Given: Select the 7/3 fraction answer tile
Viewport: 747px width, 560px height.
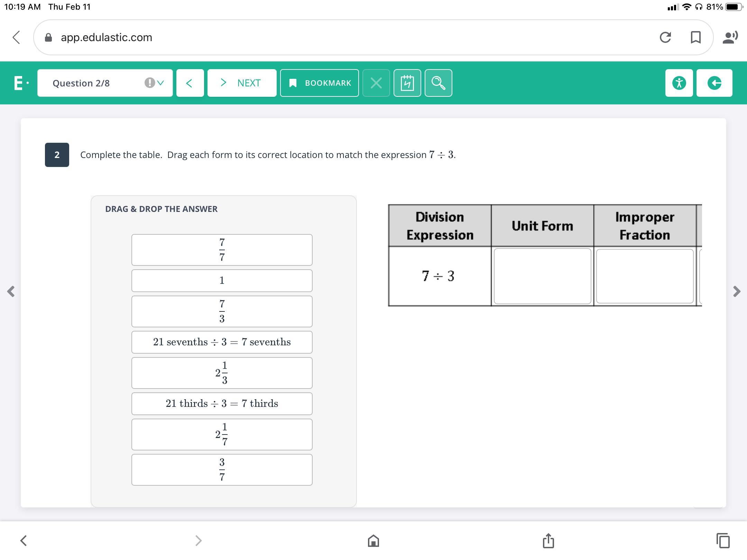Looking at the screenshot, I should [x=222, y=311].
